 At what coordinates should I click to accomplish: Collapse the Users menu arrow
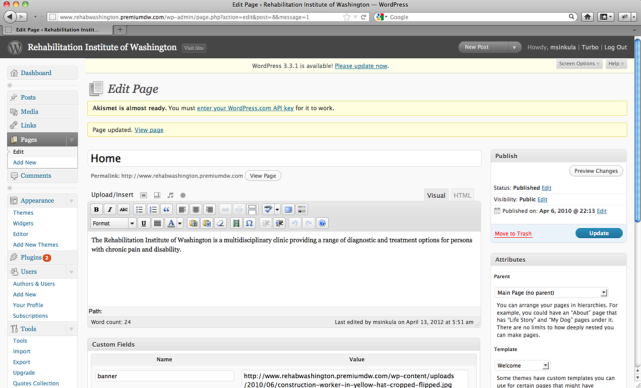pos(72,272)
